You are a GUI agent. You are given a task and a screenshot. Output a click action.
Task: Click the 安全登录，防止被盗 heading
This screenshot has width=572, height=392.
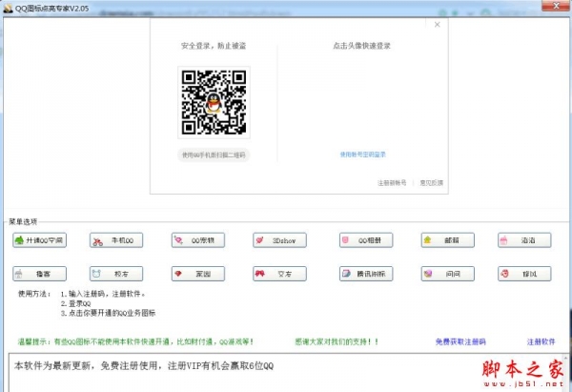214,46
